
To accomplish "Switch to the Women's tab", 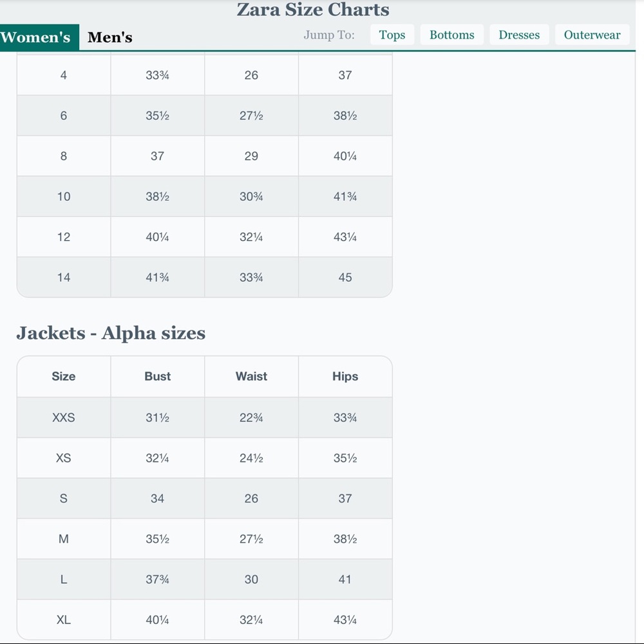I will [36, 37].
